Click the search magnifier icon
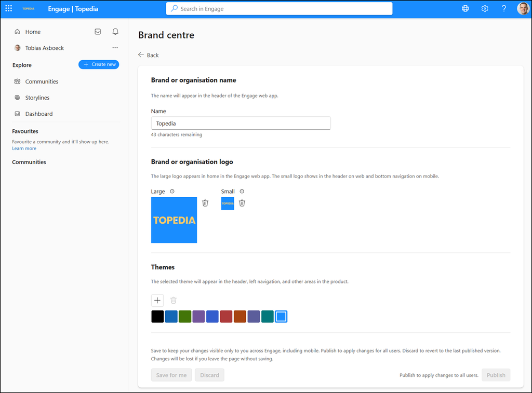This screenshot has width=532, height=393. (x=174, y=8)
